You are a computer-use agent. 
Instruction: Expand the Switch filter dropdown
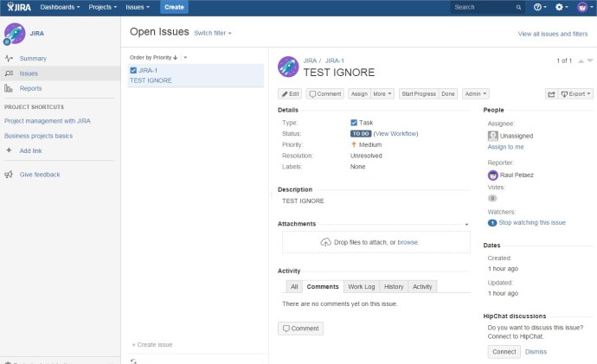213,33
